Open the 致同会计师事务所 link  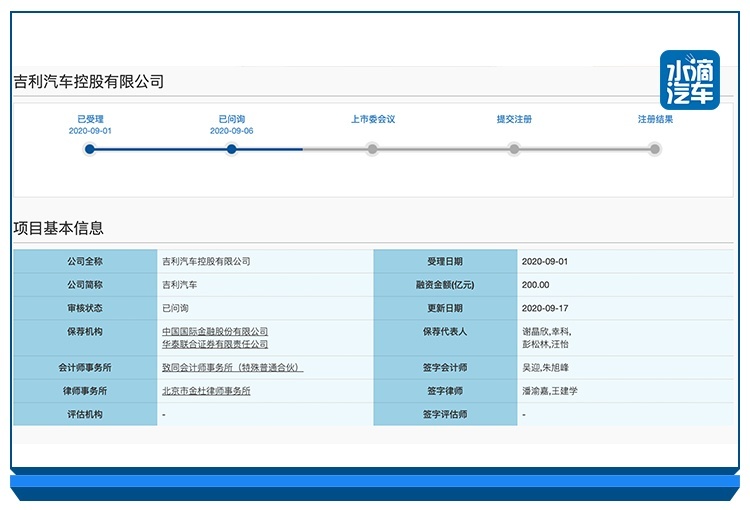[232, 367]
